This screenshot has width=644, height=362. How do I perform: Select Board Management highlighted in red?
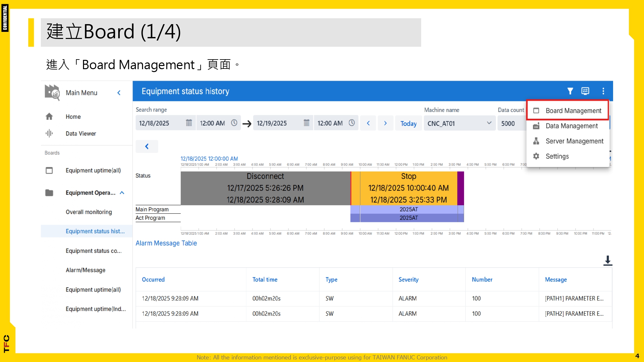[x=573, y=110]
